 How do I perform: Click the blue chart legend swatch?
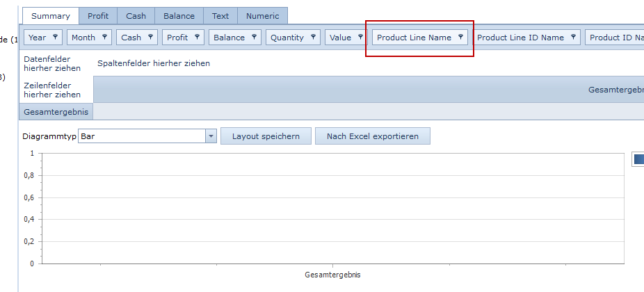638,160
